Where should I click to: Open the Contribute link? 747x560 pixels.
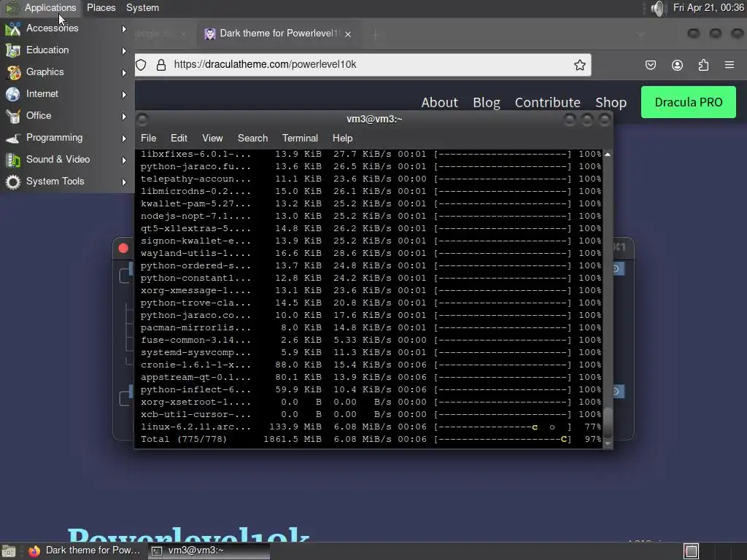point(547,102)
